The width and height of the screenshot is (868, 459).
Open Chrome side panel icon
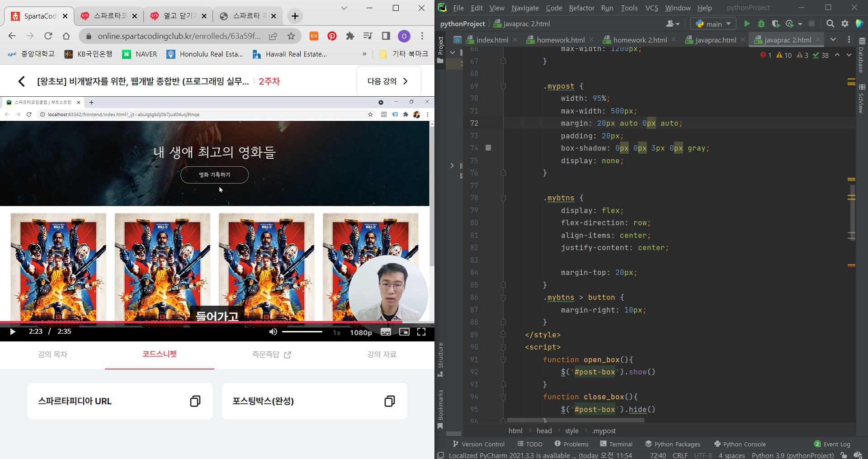386,36
